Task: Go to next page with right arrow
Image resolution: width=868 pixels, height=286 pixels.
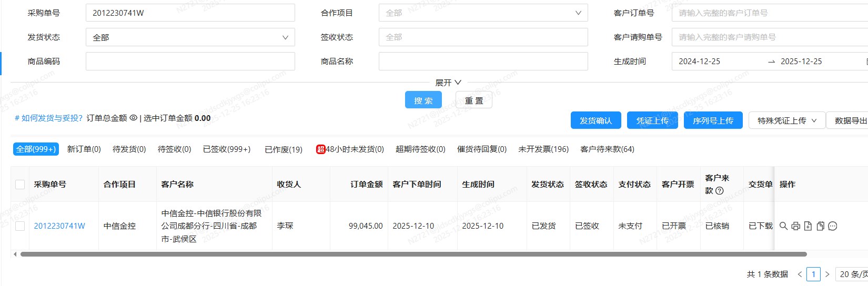Action: pyautogui.click(x=827, y=274)
